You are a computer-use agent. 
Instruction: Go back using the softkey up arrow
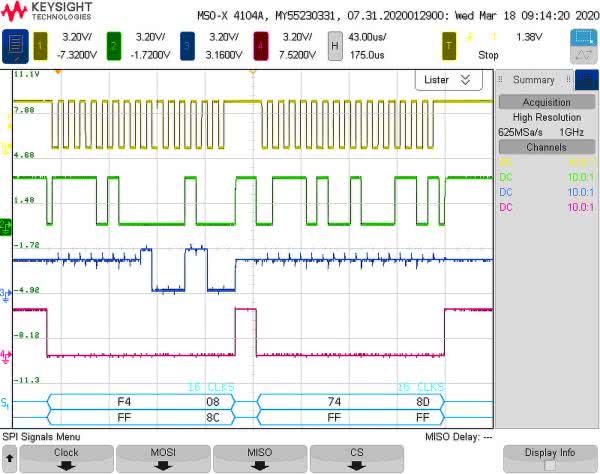8,459
